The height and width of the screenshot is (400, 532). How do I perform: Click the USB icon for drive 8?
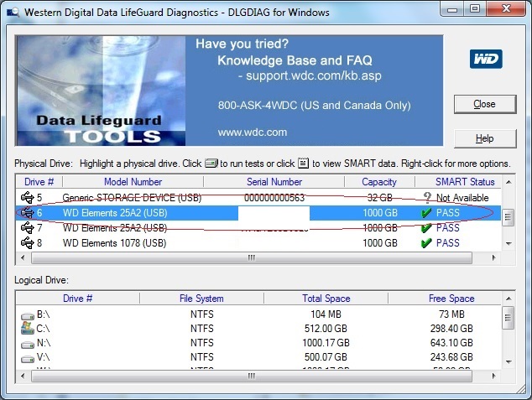click(x=28, y=242)
